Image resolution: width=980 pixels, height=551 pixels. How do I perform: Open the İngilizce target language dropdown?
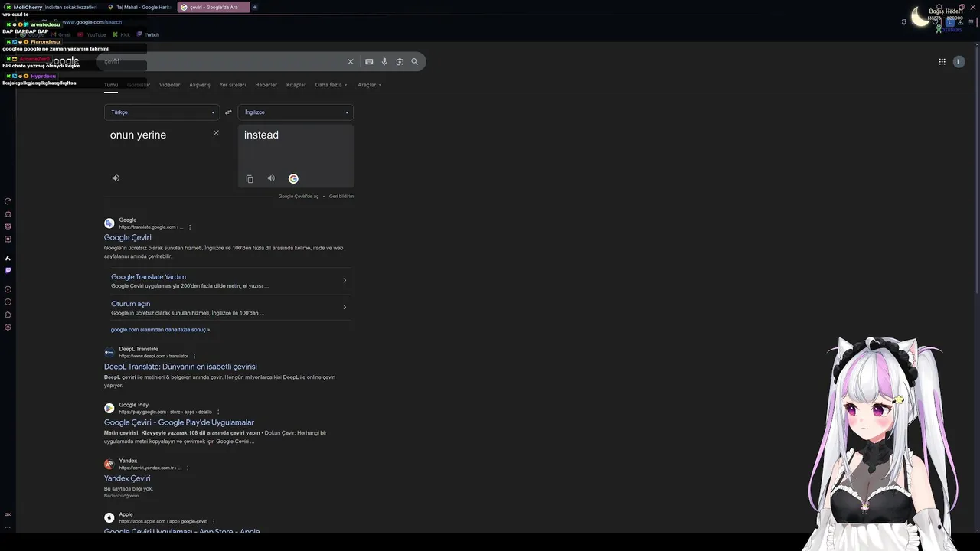296,112
